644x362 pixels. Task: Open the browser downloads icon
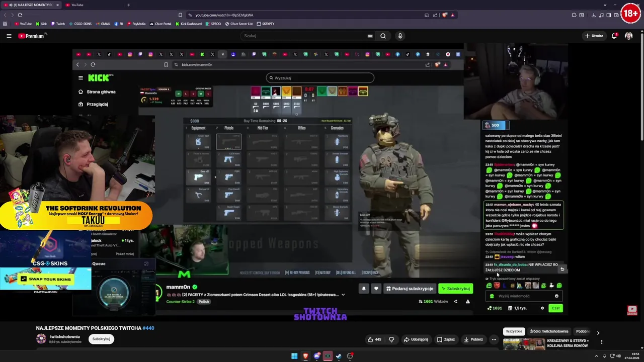[593, 15]
